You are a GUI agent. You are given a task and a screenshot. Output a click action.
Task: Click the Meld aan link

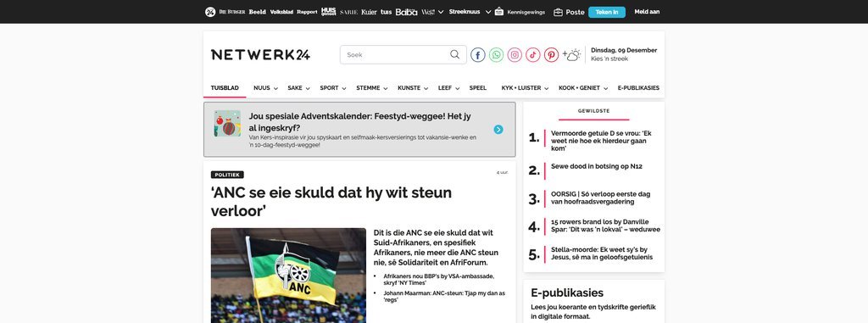click(647, 12)
